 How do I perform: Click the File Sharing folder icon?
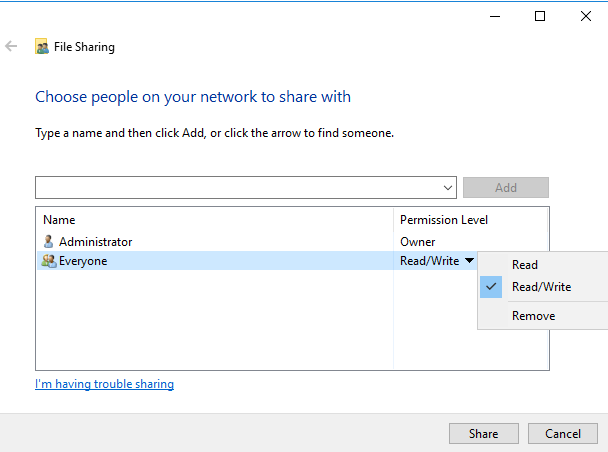(42, 47)
